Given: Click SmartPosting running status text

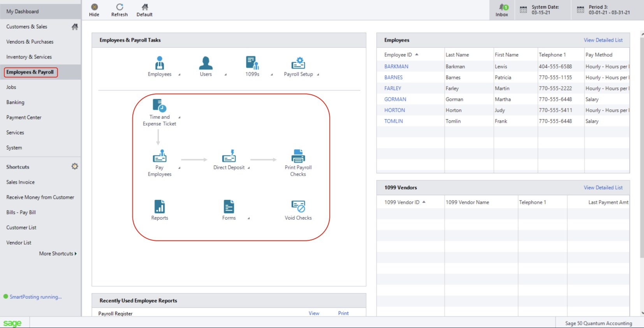Looking at the screenshot, I should tap(35, 297).
